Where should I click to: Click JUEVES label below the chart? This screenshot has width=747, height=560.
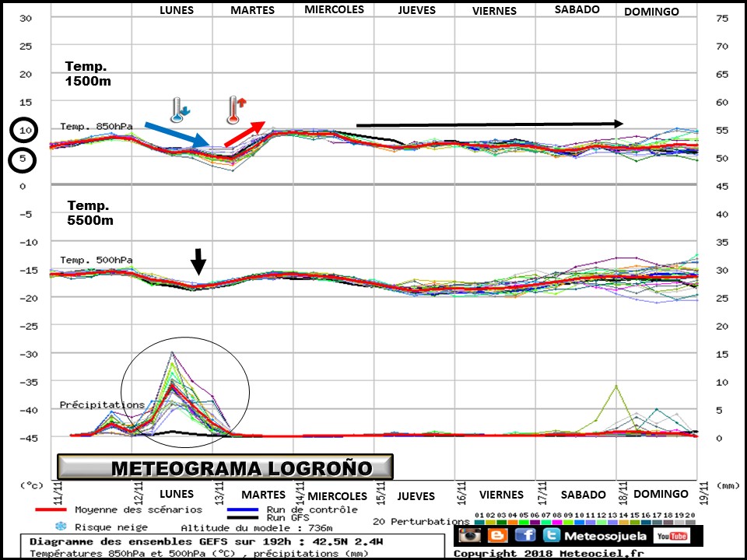coord(416,496)
